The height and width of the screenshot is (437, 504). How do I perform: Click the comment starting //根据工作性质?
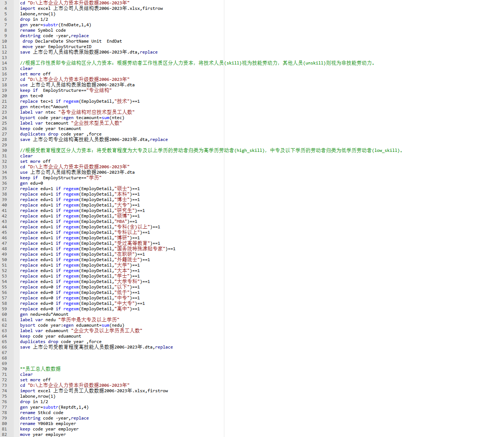click(197, 63)
